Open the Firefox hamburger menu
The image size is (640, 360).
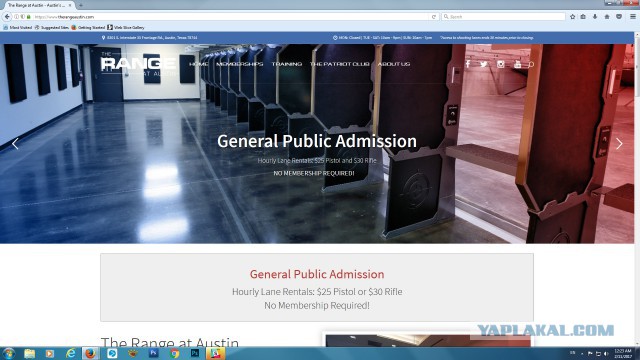click(633, 17)
